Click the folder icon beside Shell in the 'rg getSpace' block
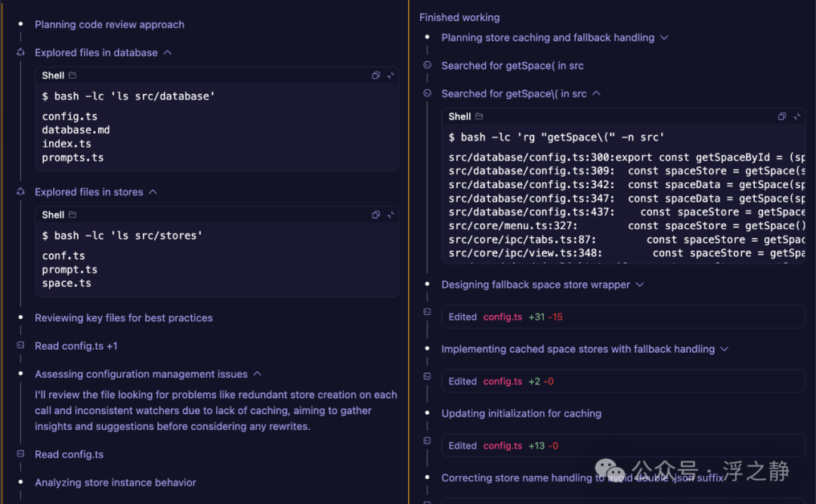The width and height of the screenshot is (816, 504). 479,116
